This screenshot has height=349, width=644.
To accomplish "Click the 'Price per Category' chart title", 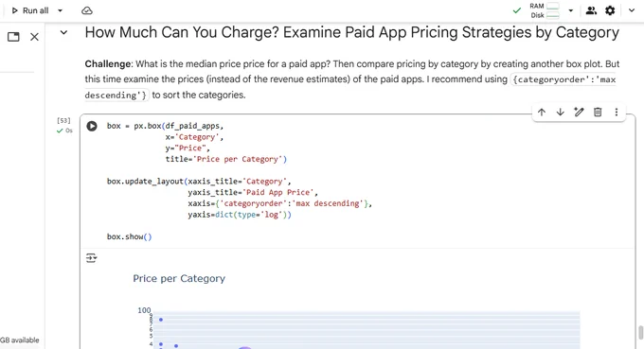I will tap(179, 278).
